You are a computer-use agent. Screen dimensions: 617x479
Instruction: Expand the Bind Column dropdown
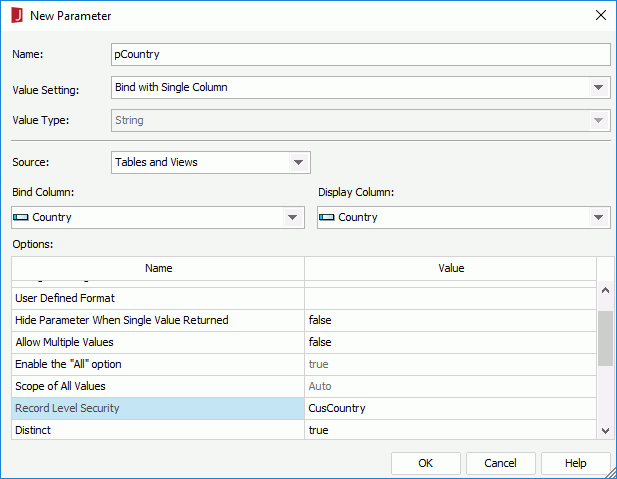point(292,217)
